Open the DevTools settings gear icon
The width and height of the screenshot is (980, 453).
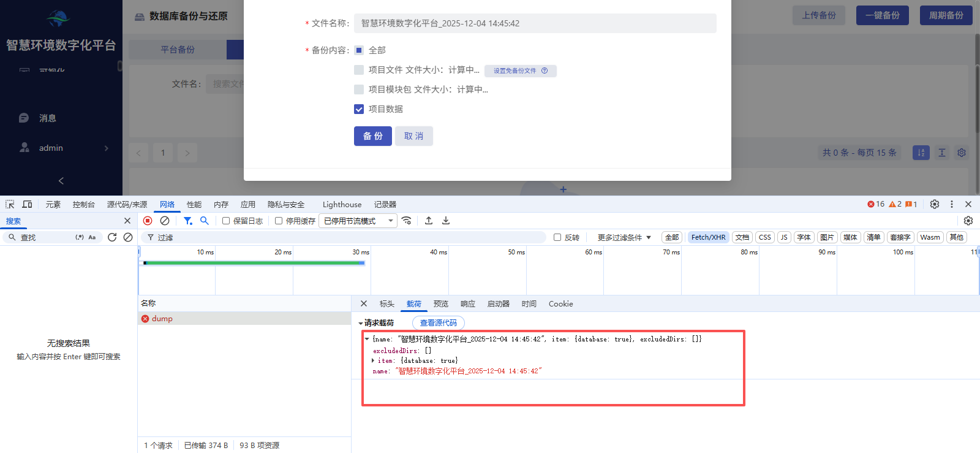[934, 204]
